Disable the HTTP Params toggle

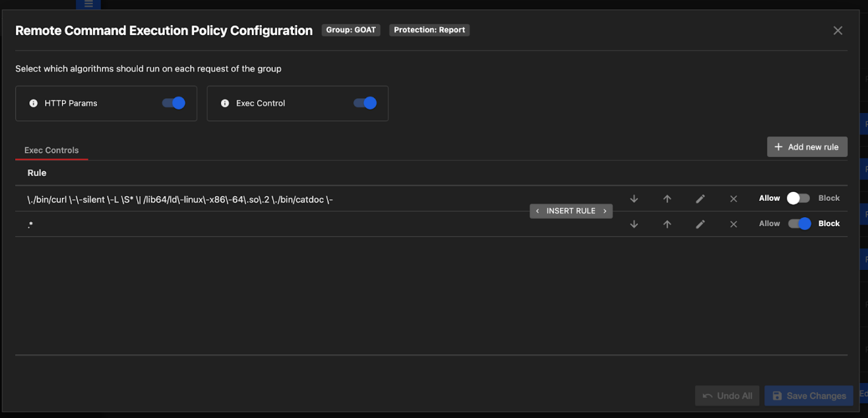pyautogui.click(x=173, y=103)
